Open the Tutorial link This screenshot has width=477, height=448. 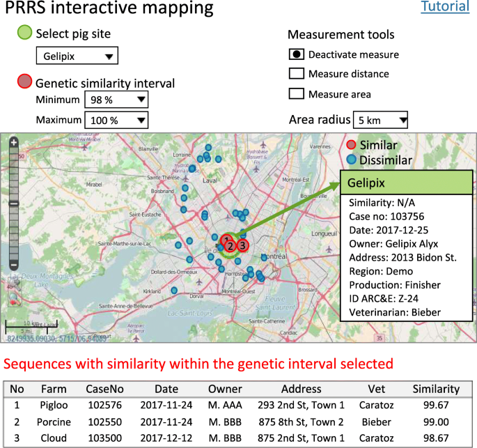click(445, 8)
